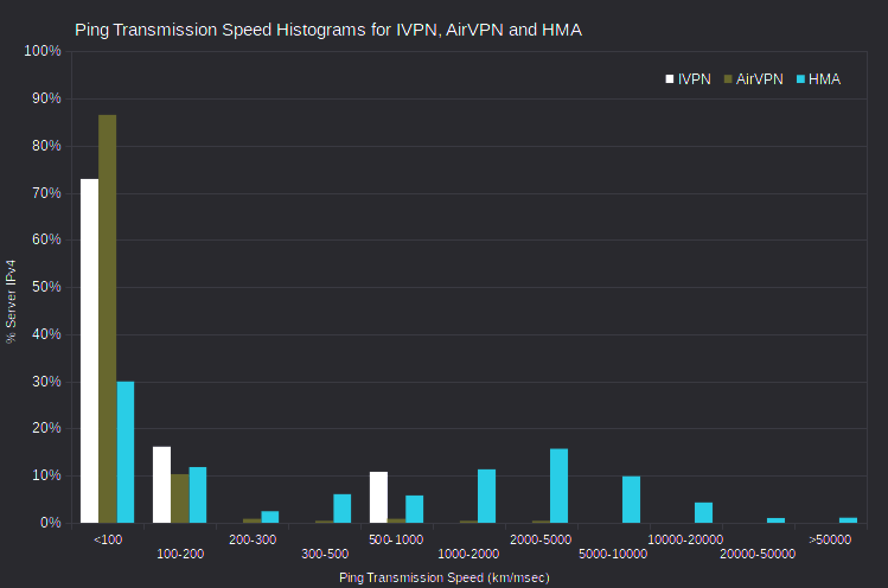
Task: Click the white IVPN legend swatch
Action: [670, 79]
